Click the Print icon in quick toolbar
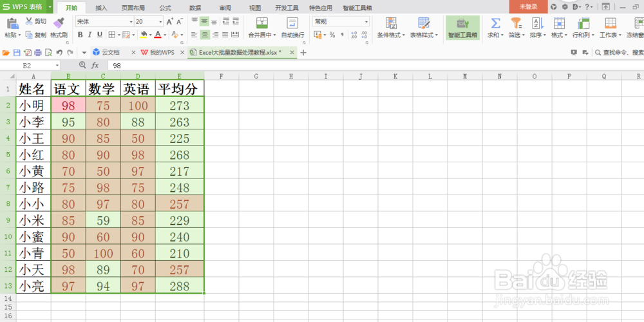The height and width of the screenshot is (322, 644). 38,53
